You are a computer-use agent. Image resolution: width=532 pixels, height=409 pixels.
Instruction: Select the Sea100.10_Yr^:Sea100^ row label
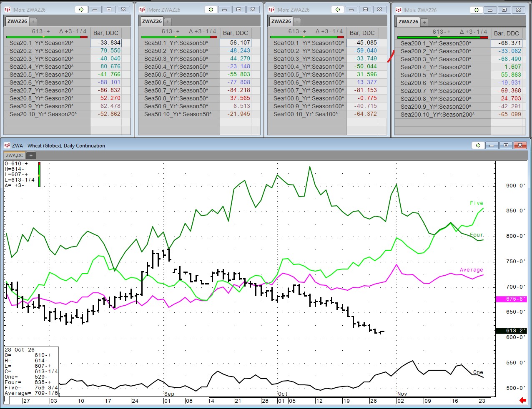coord(305,114)
